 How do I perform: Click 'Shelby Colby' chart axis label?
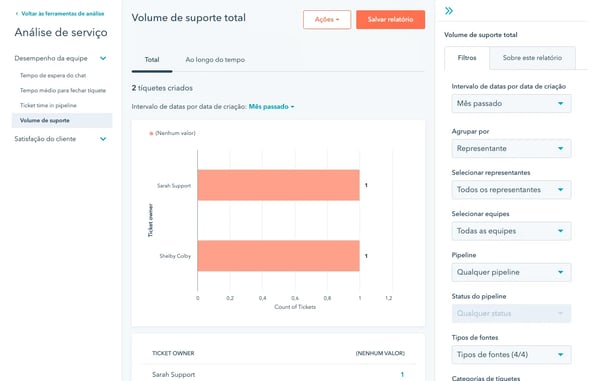coord(175,256)
